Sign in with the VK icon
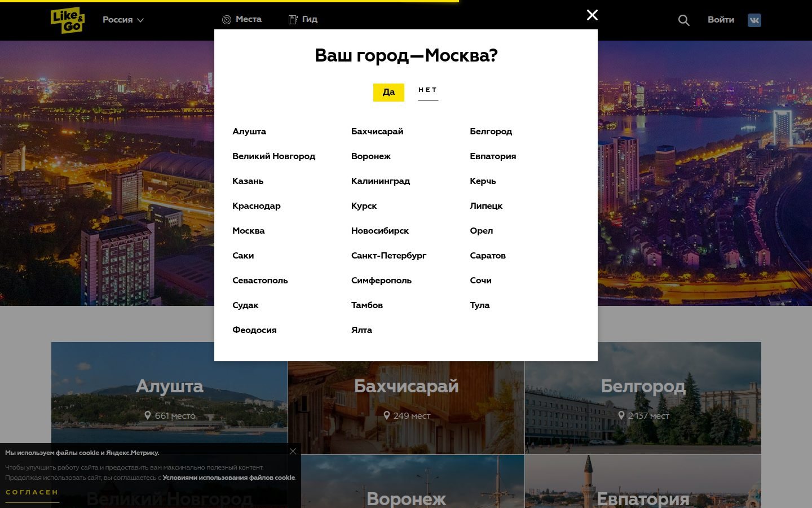Screen dimensions: 812x508 (x=754, y=20)
